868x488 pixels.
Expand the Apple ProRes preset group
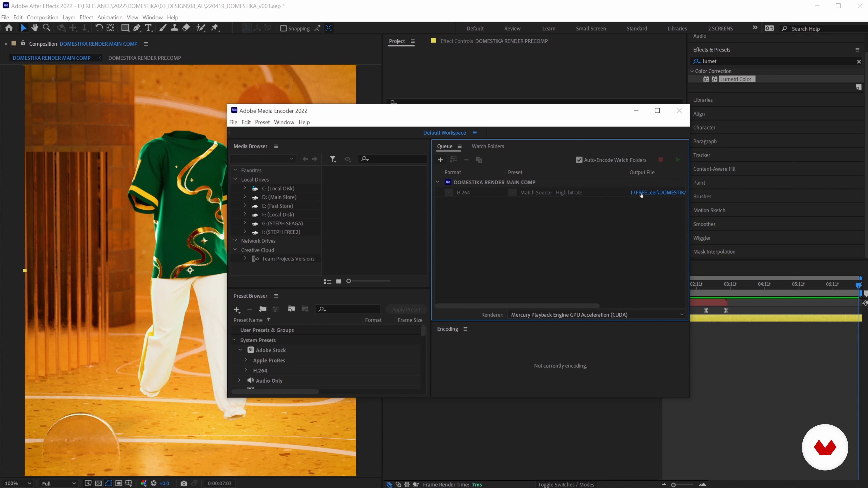246,360
